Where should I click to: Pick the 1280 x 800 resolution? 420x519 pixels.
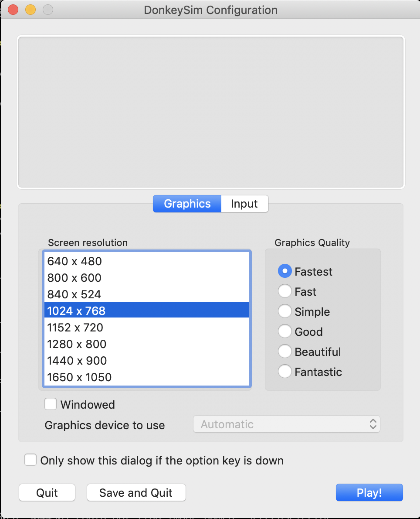pos(77,344)
